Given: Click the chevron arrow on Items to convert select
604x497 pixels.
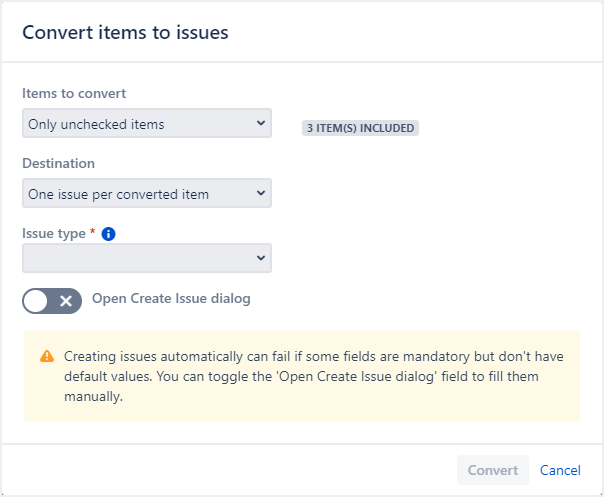Looking at the screenshot, I should tap(261, 124).
